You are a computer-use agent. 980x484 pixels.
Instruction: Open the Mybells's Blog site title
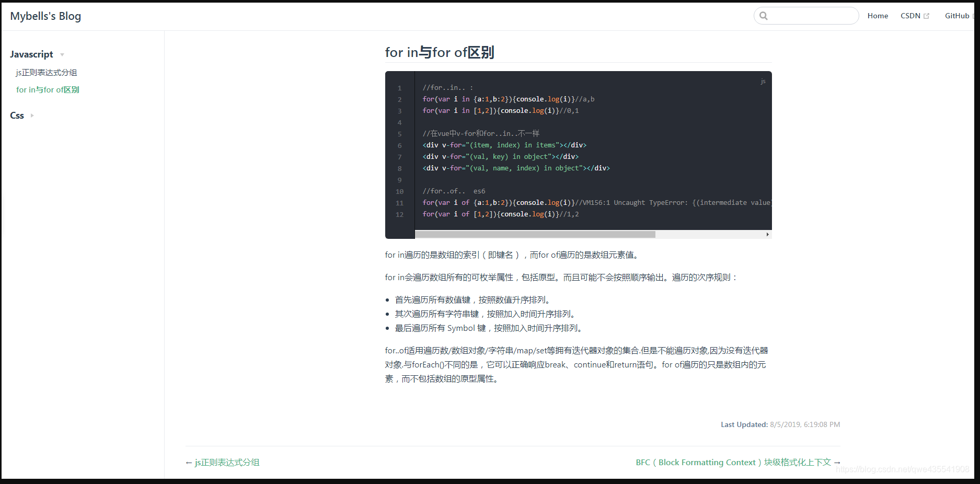pos(45,16)
